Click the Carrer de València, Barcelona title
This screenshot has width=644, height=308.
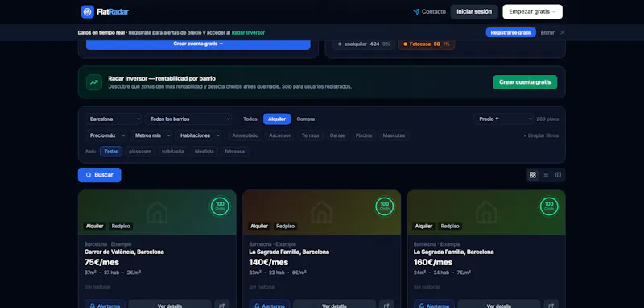click(x=124, y=252)
